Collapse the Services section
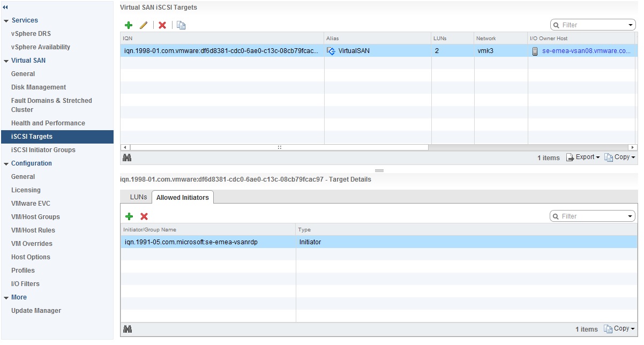Viewport: 644px width, 345px height. (6, 21)
